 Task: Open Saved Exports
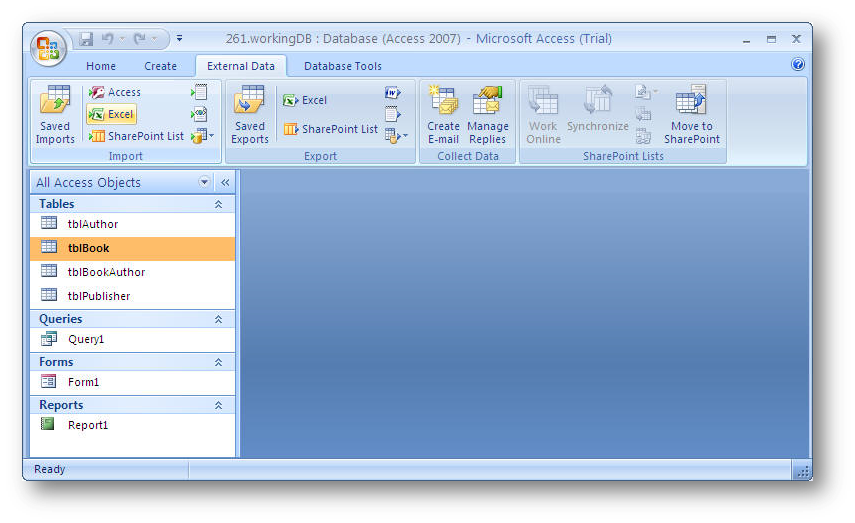click(x=250, y=115)
